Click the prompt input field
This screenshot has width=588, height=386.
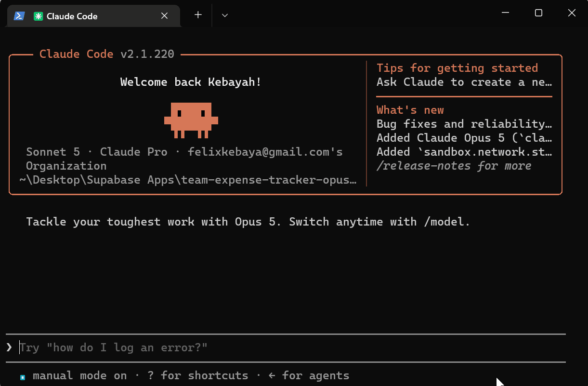(x=286, y=347)
